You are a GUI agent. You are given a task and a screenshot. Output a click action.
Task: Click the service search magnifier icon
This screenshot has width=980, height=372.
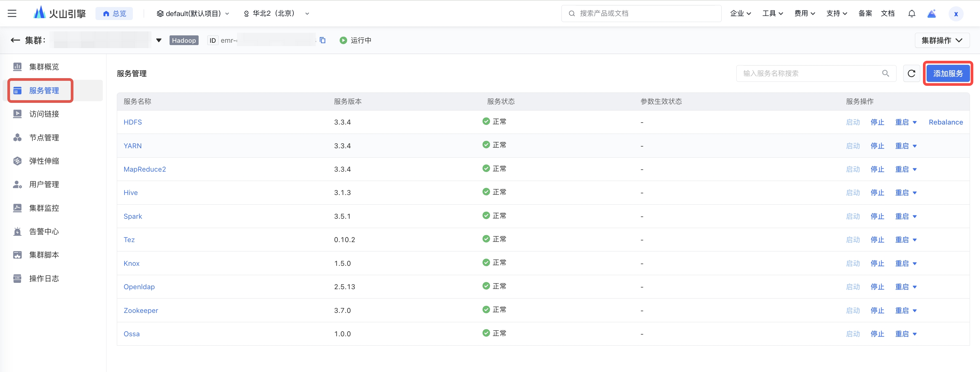(x=886, y=73)
